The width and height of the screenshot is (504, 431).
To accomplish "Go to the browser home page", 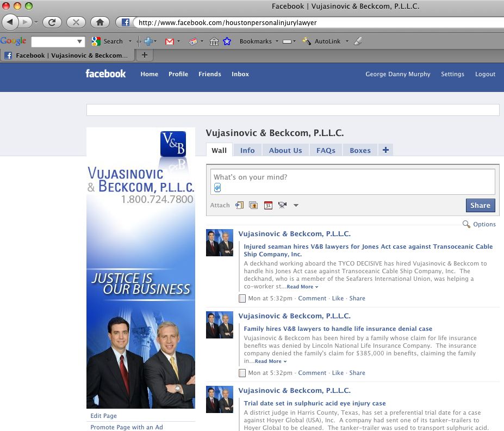I will (x=100, y=22).
